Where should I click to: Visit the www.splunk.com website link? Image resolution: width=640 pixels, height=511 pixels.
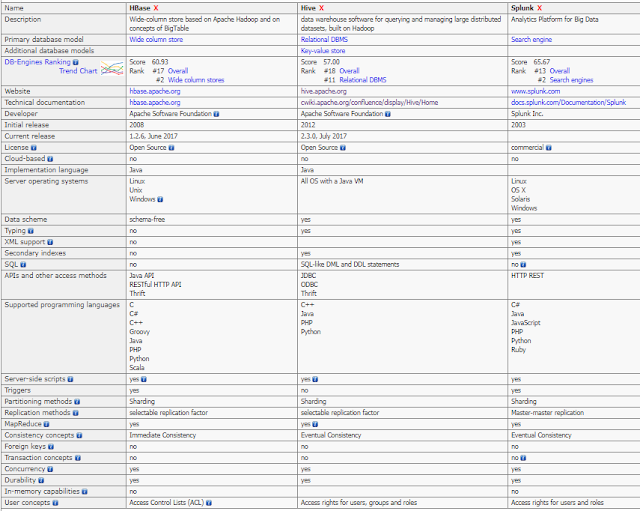tap(536, 91)
